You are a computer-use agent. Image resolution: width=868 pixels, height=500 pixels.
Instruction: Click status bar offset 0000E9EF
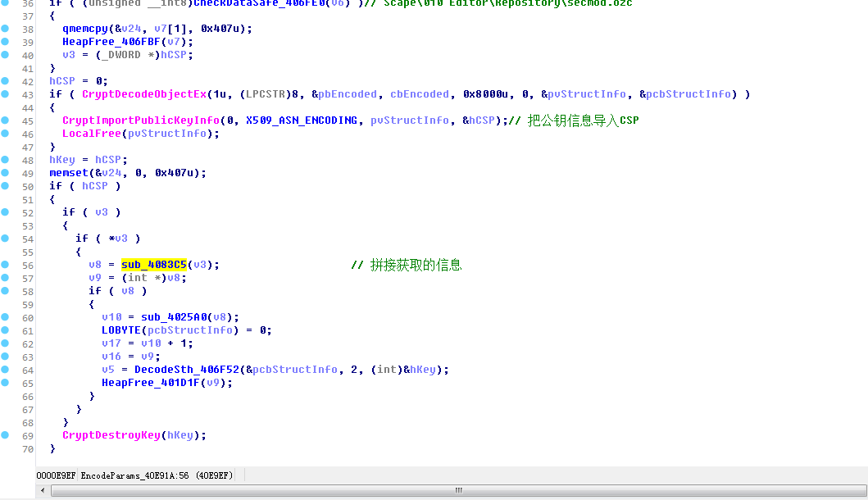tap(57, 475)
